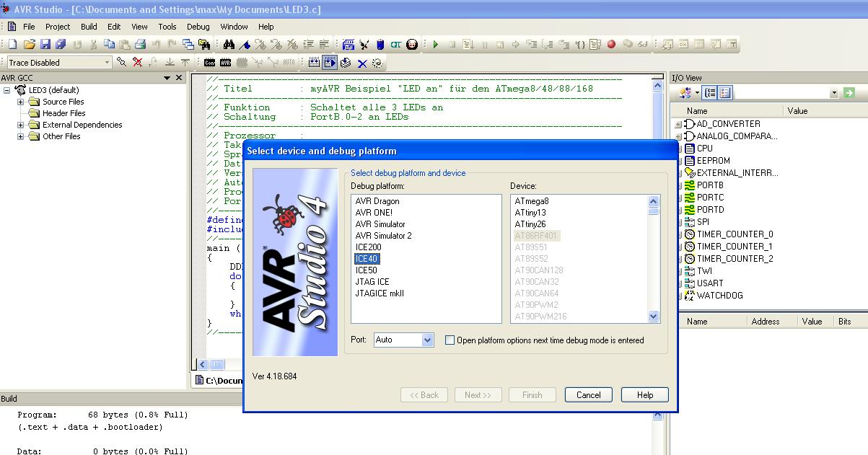This screenshot has height=455, width=868.
Task: Click the I/O View filter icon
Action: click(x=686, y=92)
